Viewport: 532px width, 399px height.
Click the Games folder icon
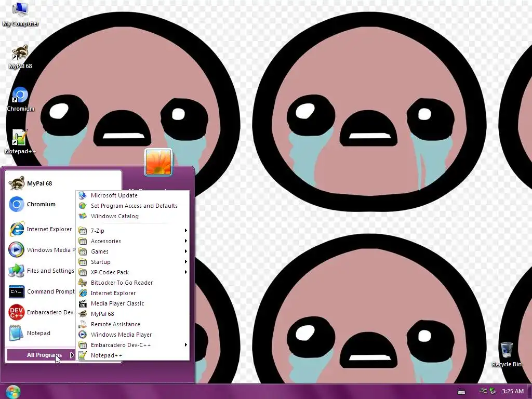[83, 251]
